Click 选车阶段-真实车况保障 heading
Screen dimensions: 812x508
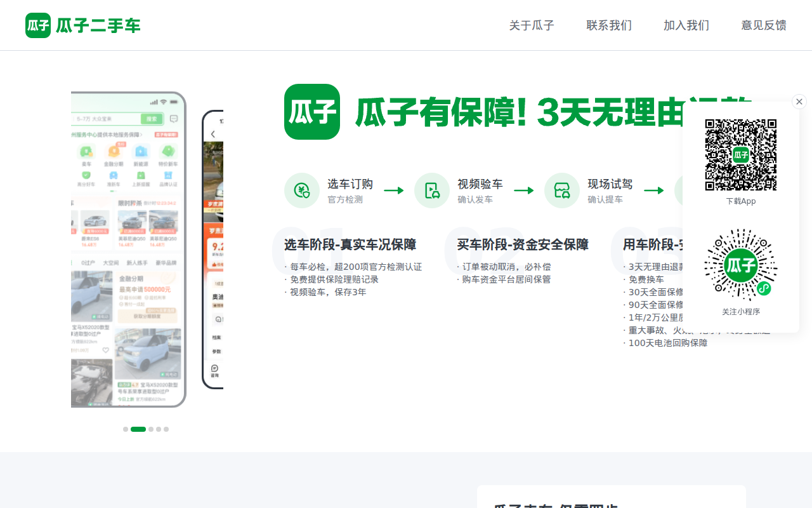click(x=350, y=244)
